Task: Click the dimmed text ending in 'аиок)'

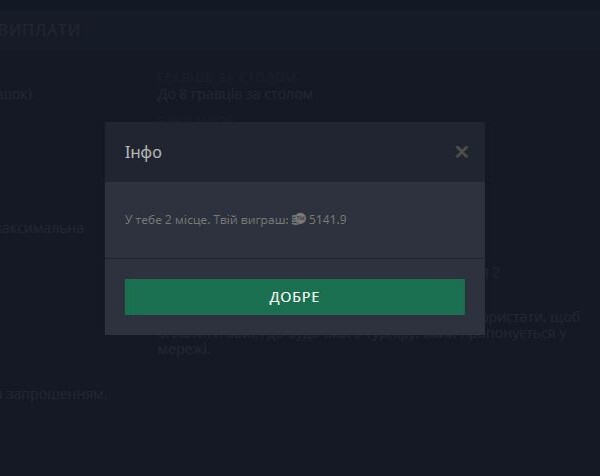Action: (18, 94)
